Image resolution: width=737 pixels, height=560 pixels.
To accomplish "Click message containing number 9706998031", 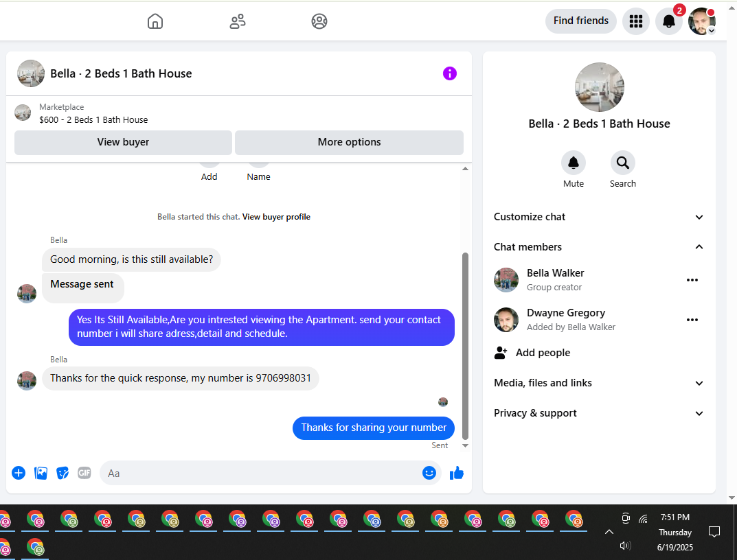I will (x=181, y=378).
